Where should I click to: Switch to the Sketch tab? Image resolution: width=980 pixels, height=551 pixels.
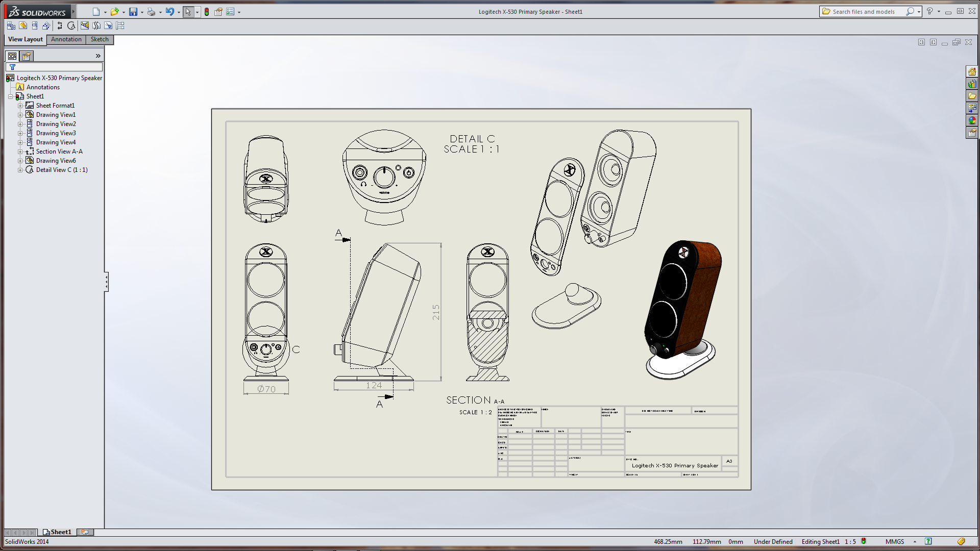(100, 39)
